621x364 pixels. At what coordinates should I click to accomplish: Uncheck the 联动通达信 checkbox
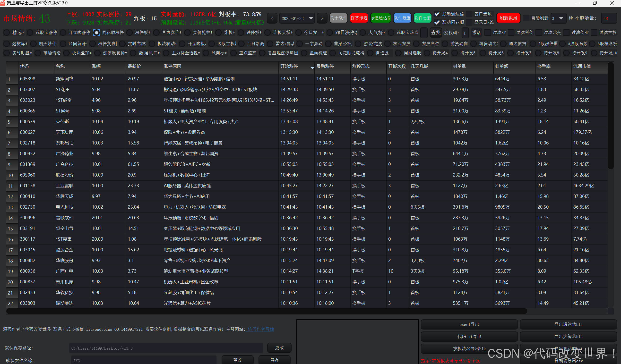point(437,14)
